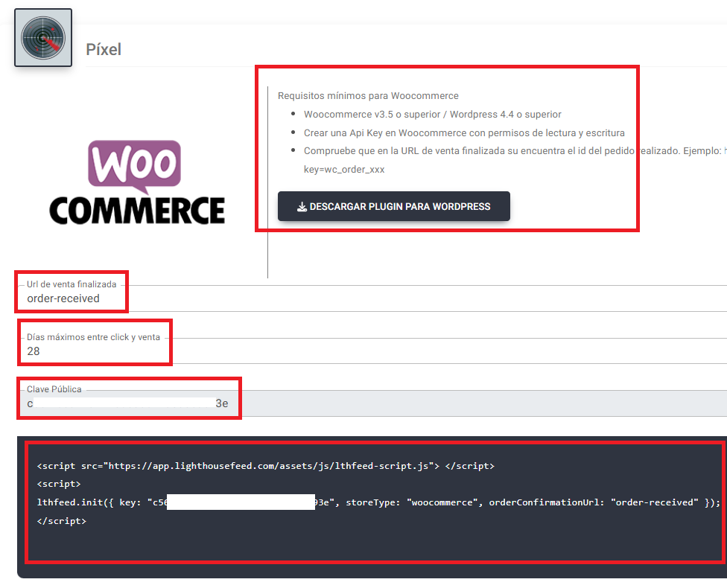Click the Clave Pública read-only field
This screenshot has height=588, width=727.
point(373,403)
